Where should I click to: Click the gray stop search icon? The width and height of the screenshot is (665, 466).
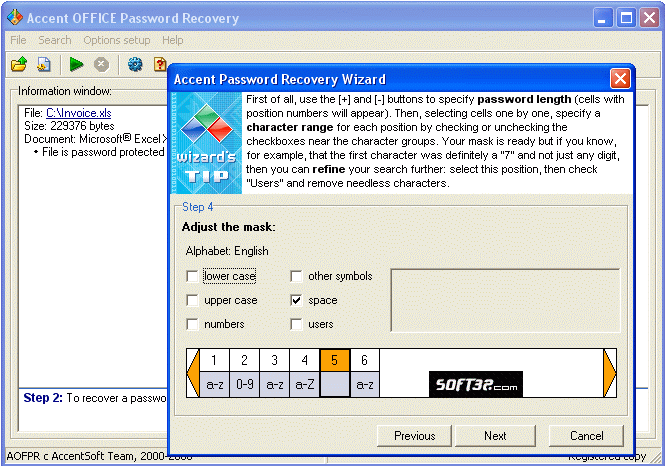[101, 64]
